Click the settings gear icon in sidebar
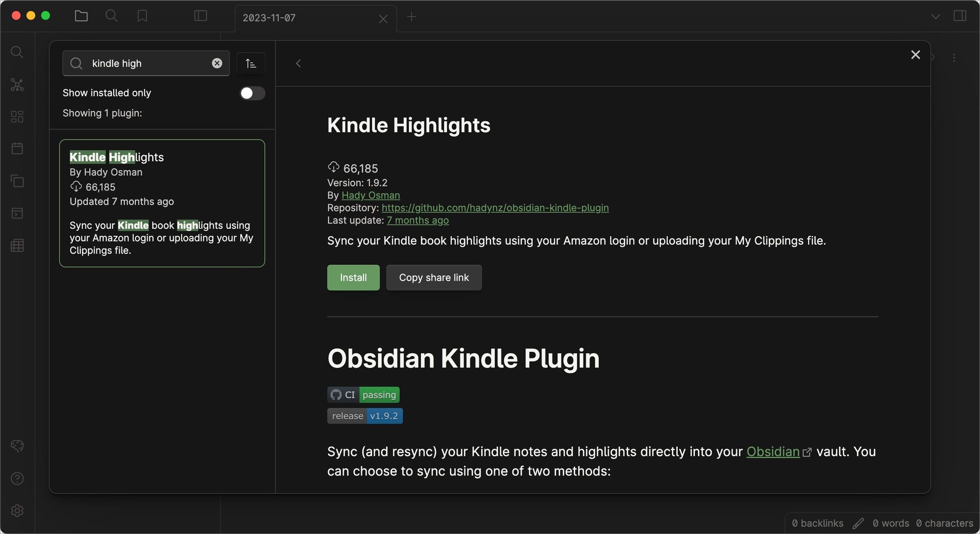Image resolution: width=980 pixels, height=534 pixels. click(x=17, y=510)
